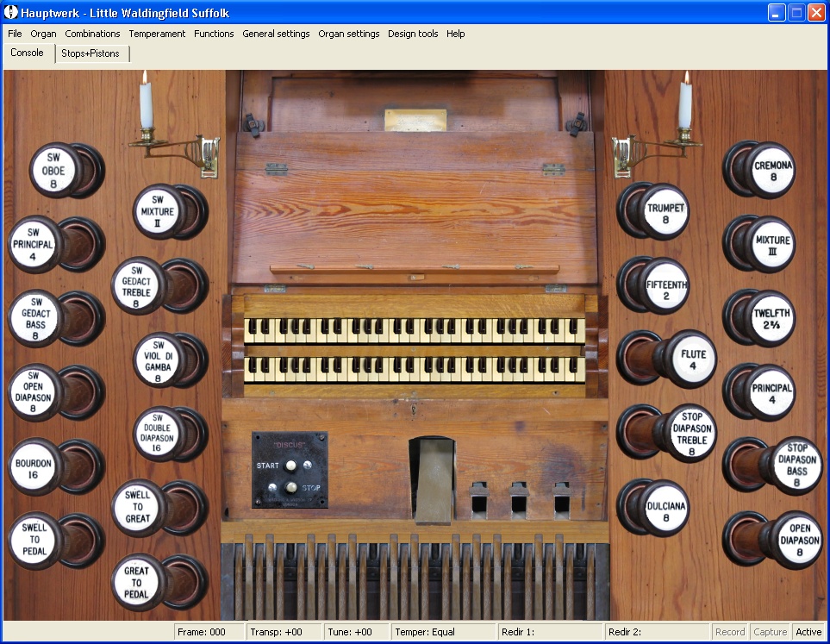Open the Combinations menu
Screen dimensions: 830x644
point(92,34)
